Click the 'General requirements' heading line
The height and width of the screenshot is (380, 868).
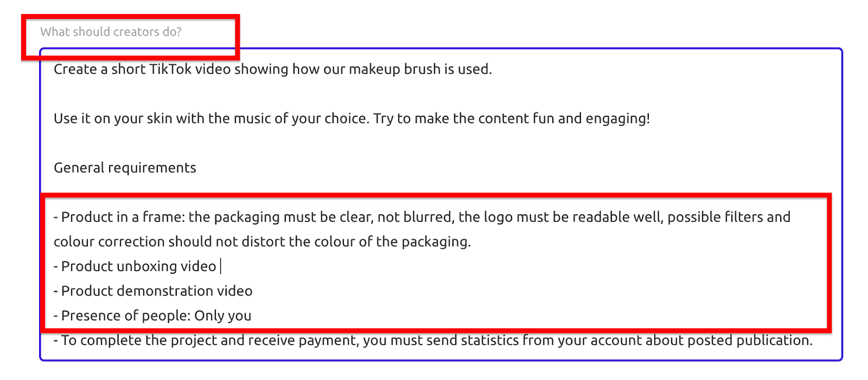point(125,168)
